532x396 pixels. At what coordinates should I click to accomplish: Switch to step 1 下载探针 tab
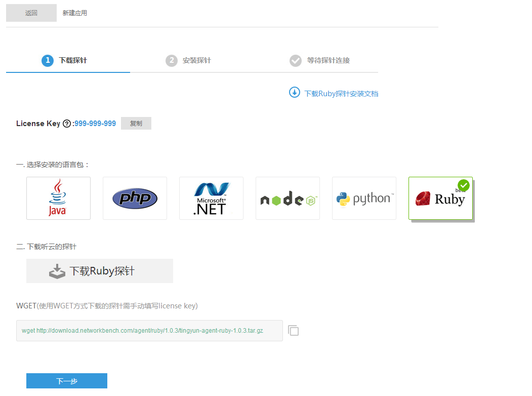(68, 60)
